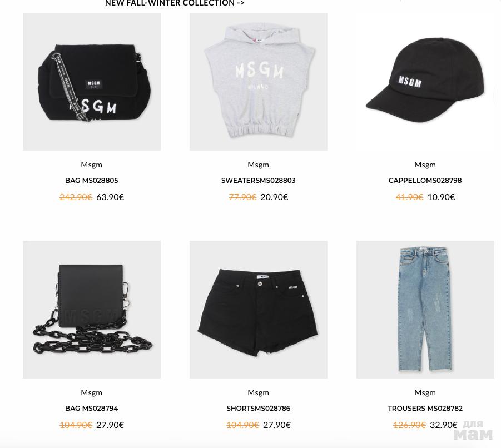Open the black MSGM baseball cap image
This screenshot has width=501, height=448.
(x=425, y=82)
